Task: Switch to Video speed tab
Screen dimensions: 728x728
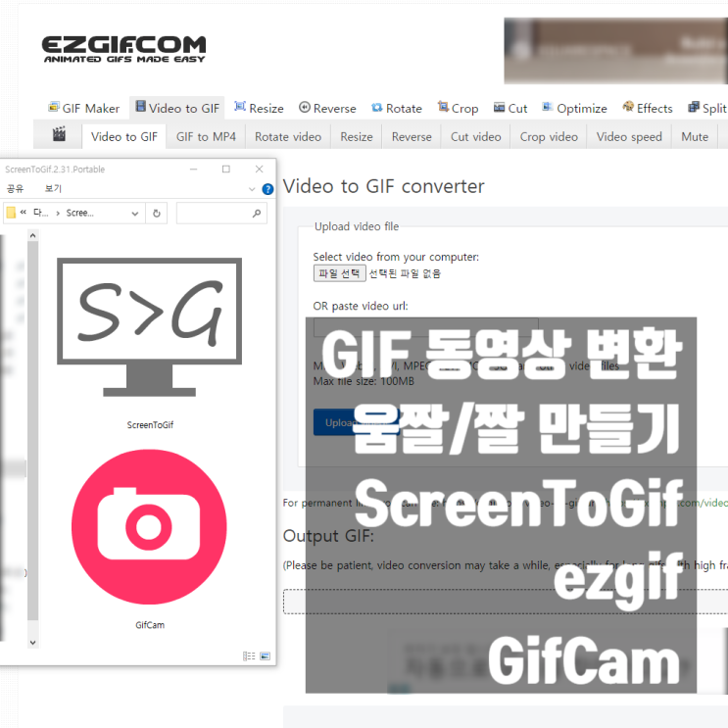Action: (x=629, y=136)
